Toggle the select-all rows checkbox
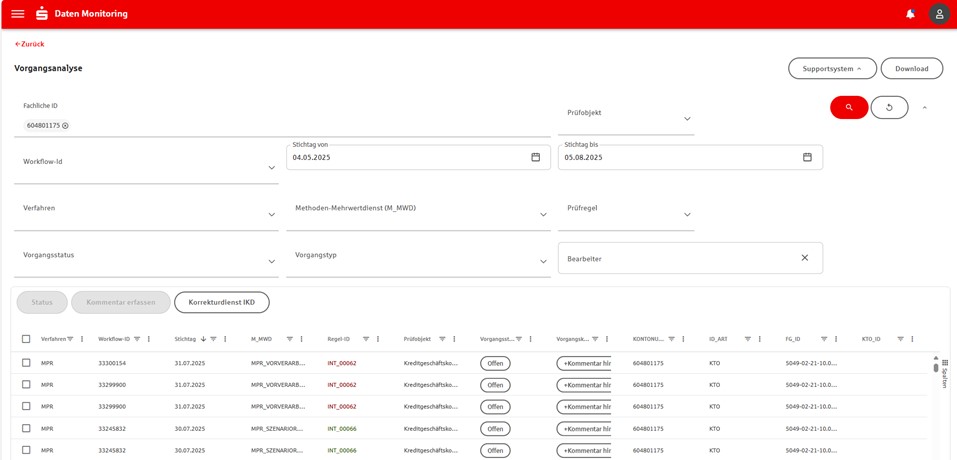 (26, 339)
